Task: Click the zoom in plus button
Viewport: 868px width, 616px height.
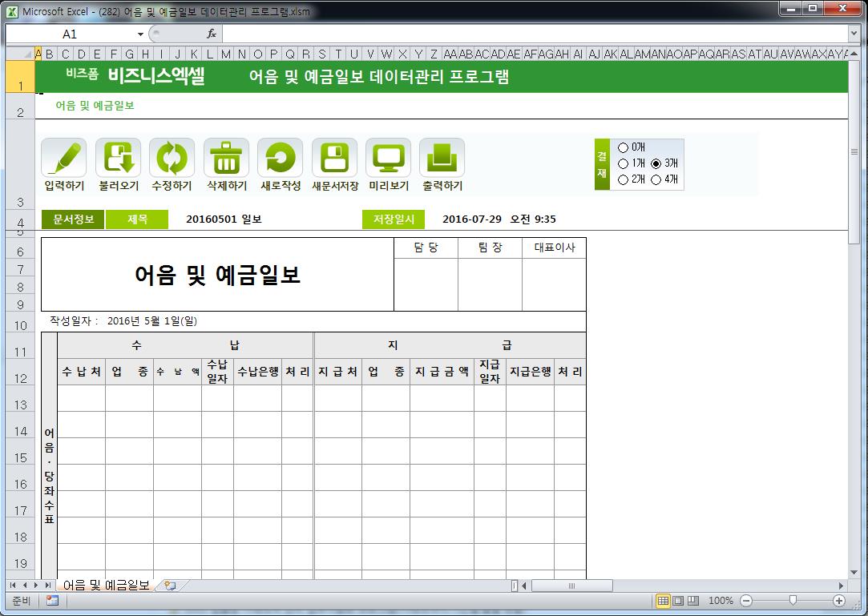Action: [839, 600]
